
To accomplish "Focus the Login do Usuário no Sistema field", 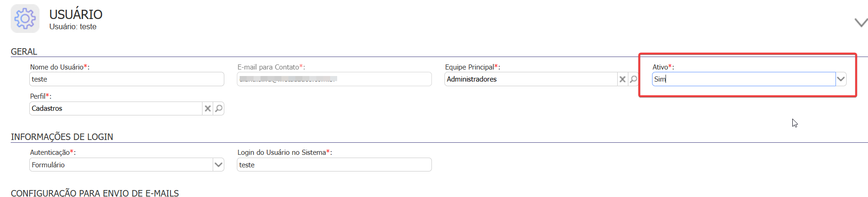I will pos(334,165).
